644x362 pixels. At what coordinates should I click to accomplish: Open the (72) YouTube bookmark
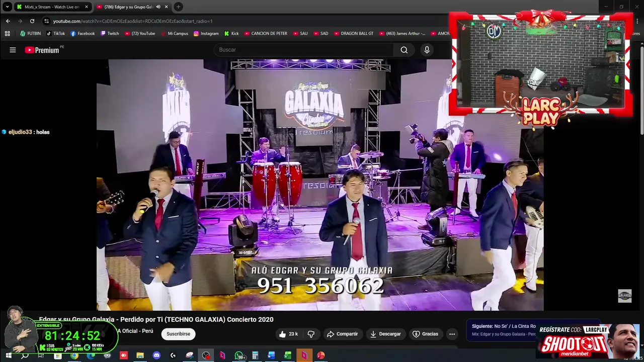coord(140,34)
